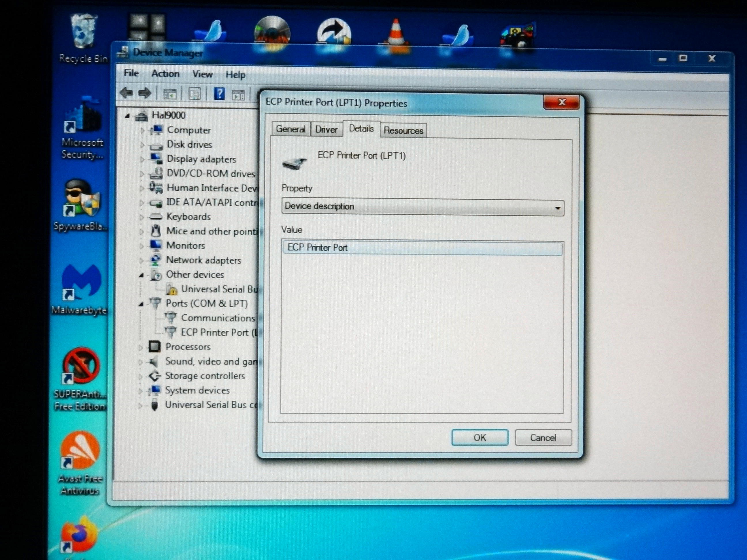Select IDE ATA/ATAPI controllers tree item
The image size is (747, 560).
pos(212,202)
